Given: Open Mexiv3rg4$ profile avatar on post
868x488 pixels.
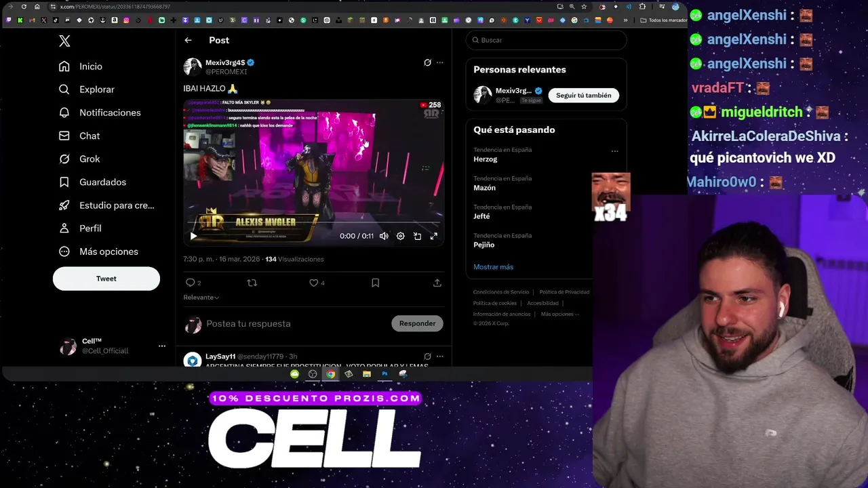Looking at the screenshot, I should click(x=193, y=66).
